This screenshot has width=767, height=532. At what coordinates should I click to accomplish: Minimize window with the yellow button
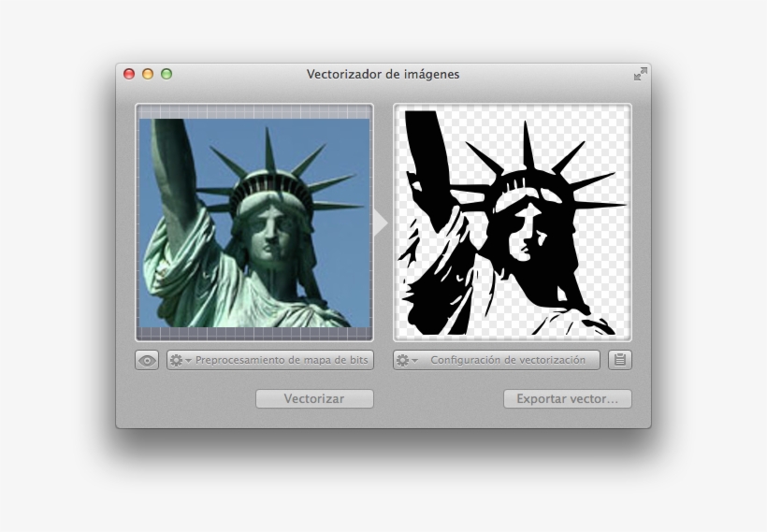coord(148,74)
